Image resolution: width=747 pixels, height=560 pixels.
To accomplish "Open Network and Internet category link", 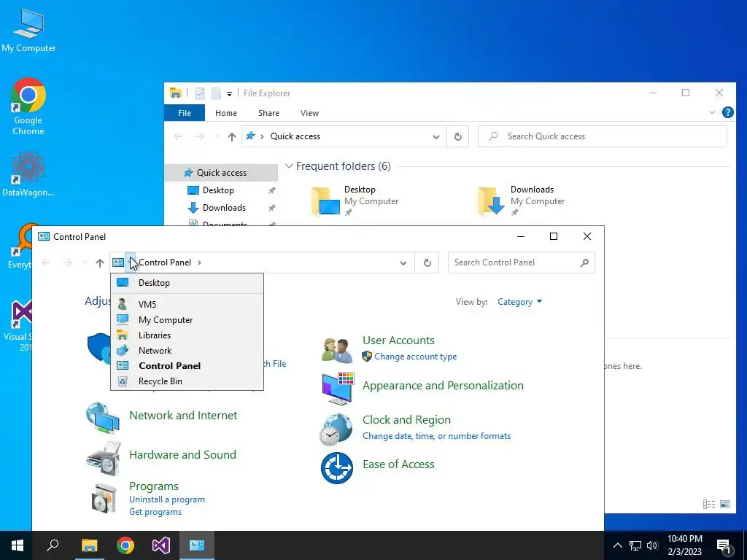I will tap(183, 415).
